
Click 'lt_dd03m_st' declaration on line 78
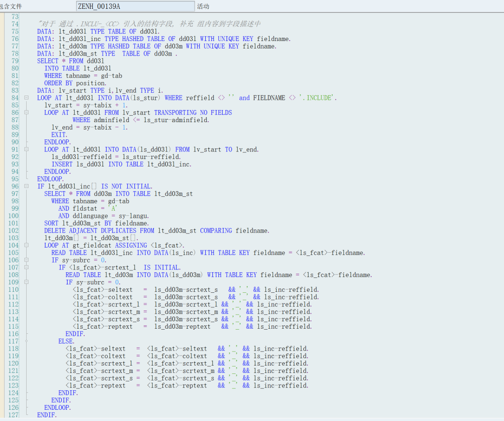click(x=78, y=54)
